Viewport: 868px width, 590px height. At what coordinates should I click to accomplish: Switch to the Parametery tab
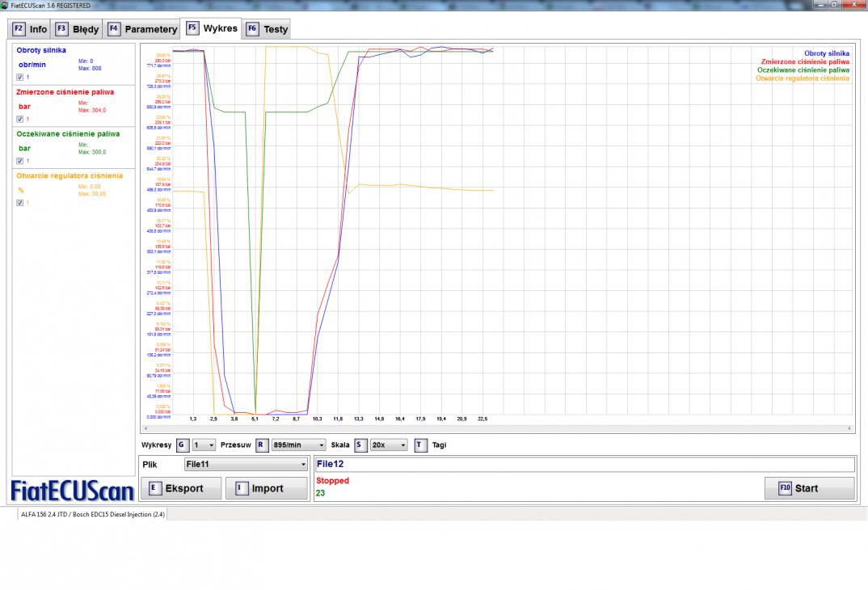[150, 29]
